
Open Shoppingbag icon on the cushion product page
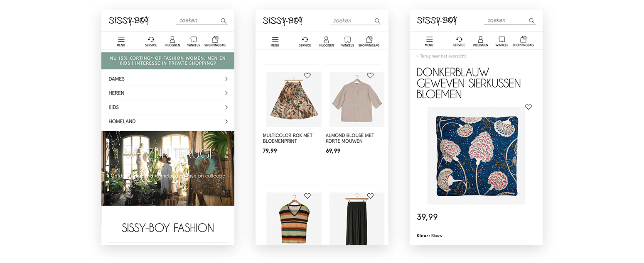(523, 39)
